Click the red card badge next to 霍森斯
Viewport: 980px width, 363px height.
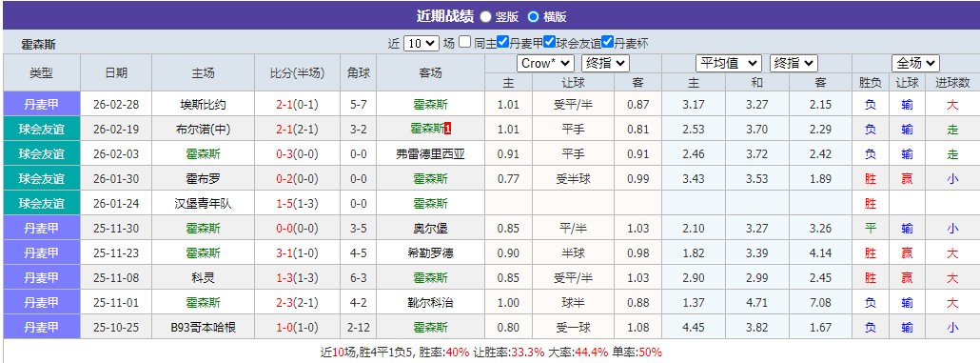coord(447,129)
